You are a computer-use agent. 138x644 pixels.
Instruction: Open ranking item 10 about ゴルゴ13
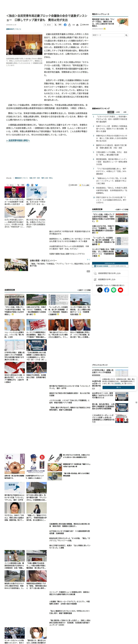tap(111, 200)
